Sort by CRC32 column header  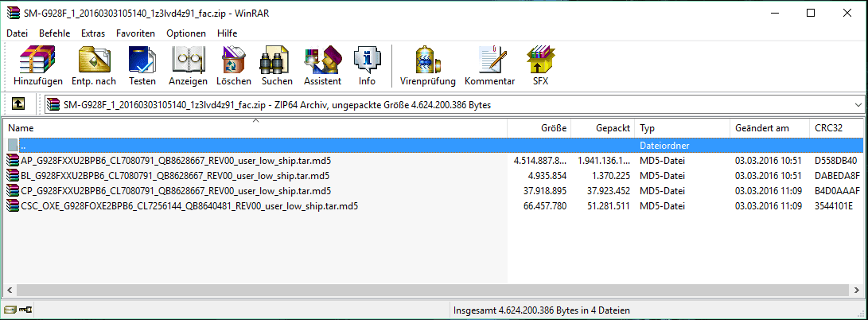(836, 128)
